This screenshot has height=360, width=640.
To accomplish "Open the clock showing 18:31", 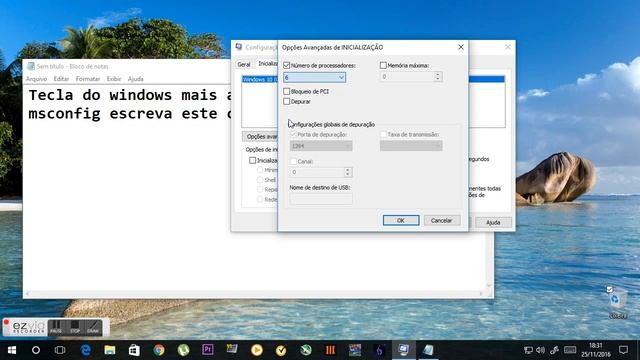I will (x=596, y=350).
